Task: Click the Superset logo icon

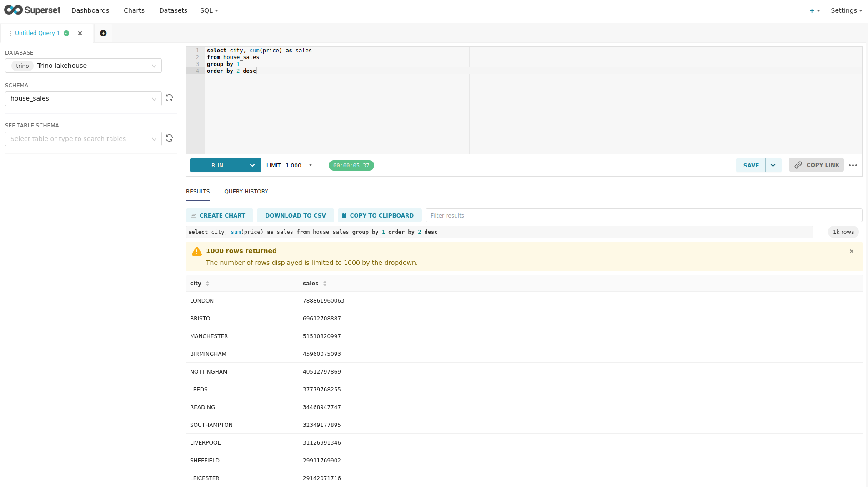Action: (x=14, y=10)
